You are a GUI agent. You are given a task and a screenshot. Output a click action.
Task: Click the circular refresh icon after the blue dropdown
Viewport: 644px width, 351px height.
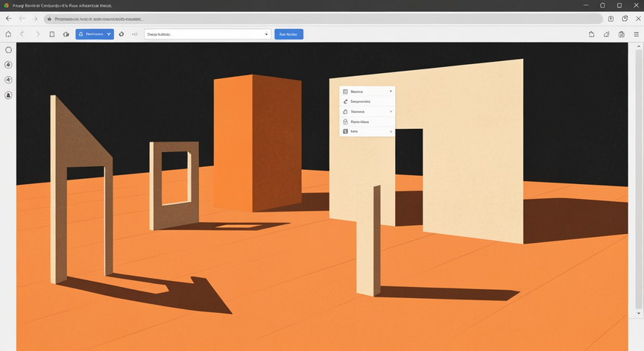click(x=121, y=34)
